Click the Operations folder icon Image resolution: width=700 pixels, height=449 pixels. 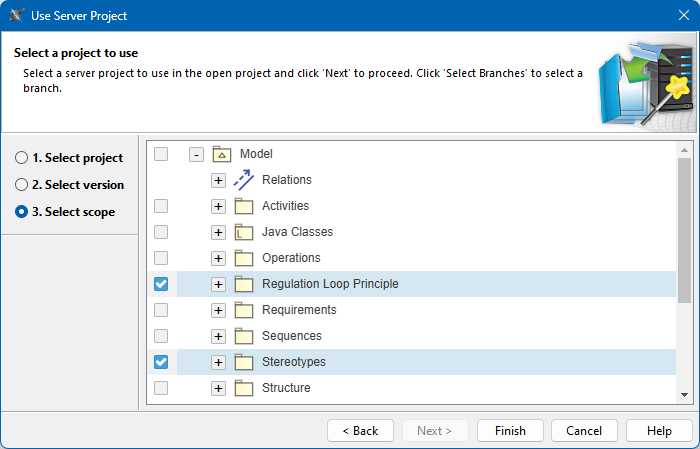point(244,258)
